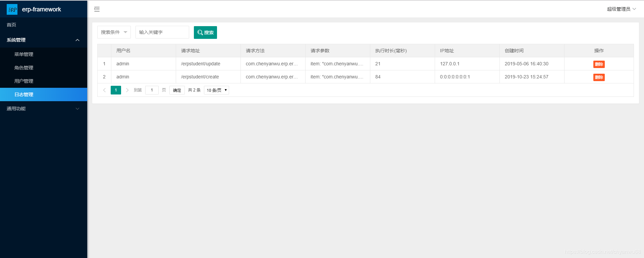Open the 搜索条件 dropdown
Screen dimensions: 644x258
(114, 33)
